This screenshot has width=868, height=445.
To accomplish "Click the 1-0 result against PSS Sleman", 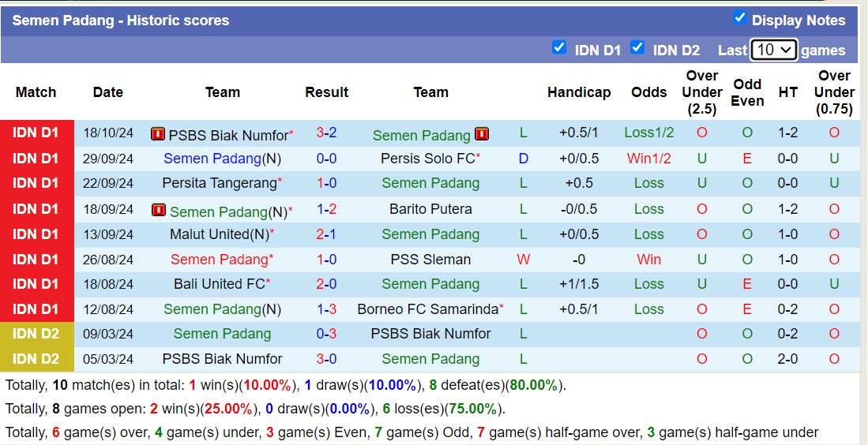I will [x=327, y=260].
